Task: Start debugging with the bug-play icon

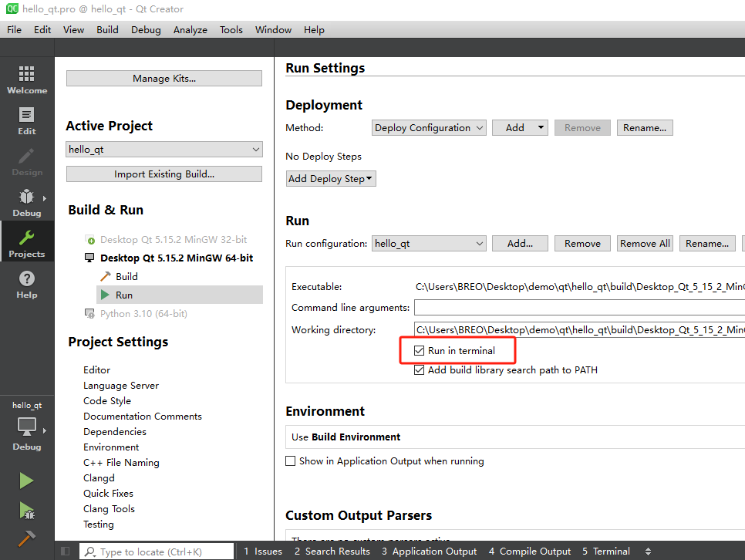Action: 26,511
